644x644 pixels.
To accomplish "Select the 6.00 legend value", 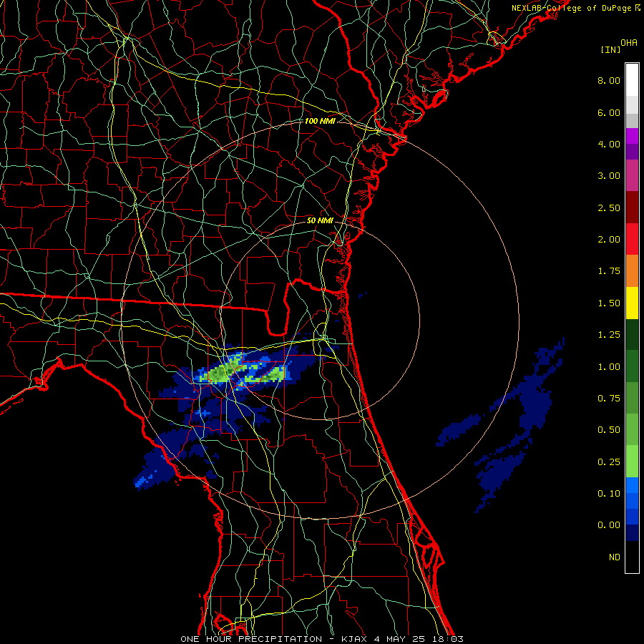I will pos(609,112).
